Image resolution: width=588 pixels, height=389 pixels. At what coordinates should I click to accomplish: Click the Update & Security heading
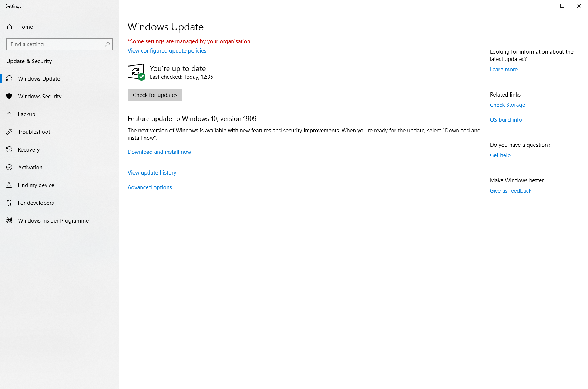tap(29, 61)
